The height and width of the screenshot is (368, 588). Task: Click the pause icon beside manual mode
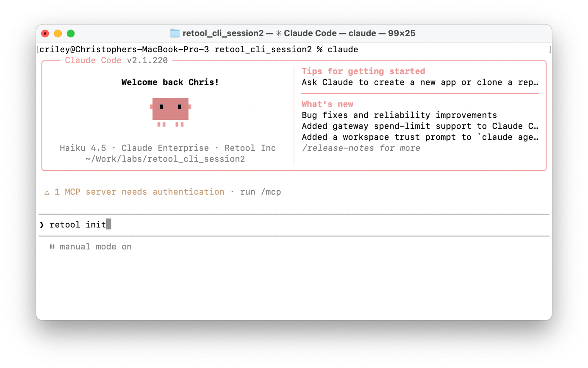52,247
